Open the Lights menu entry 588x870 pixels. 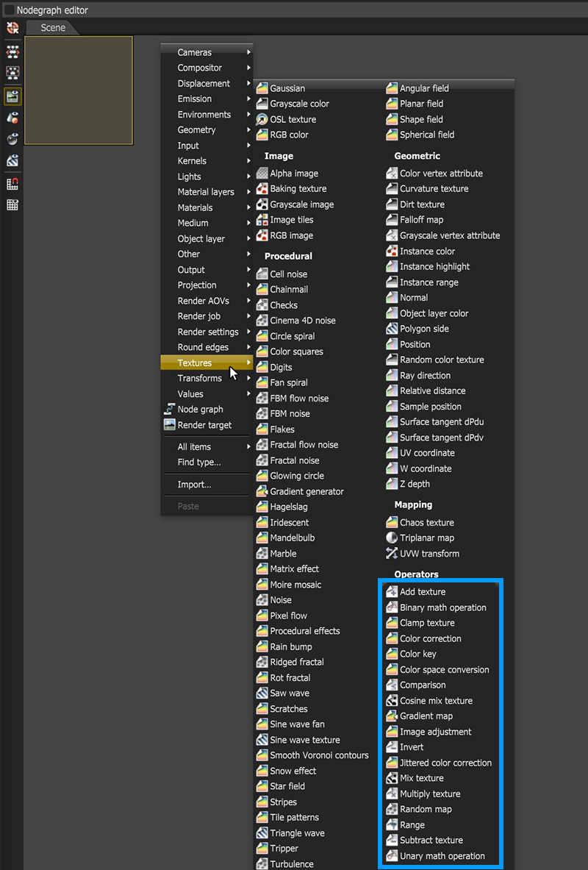point(207,177)
